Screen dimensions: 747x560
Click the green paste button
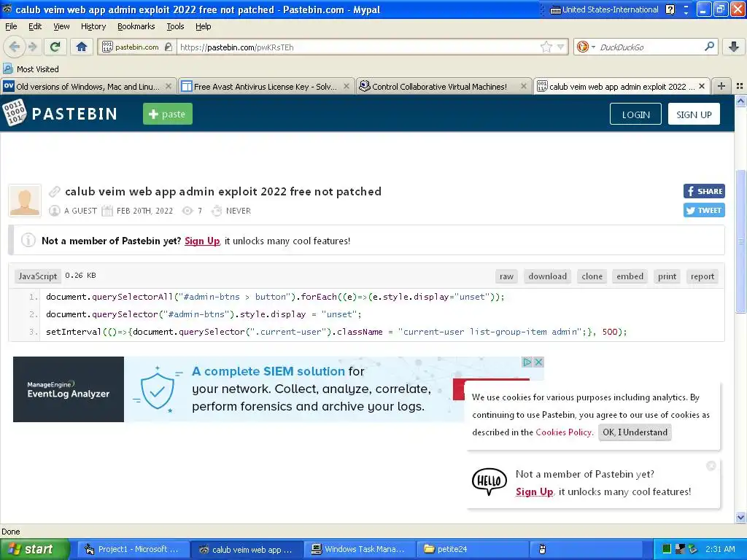pyautogui.click(x=168, y=114)
